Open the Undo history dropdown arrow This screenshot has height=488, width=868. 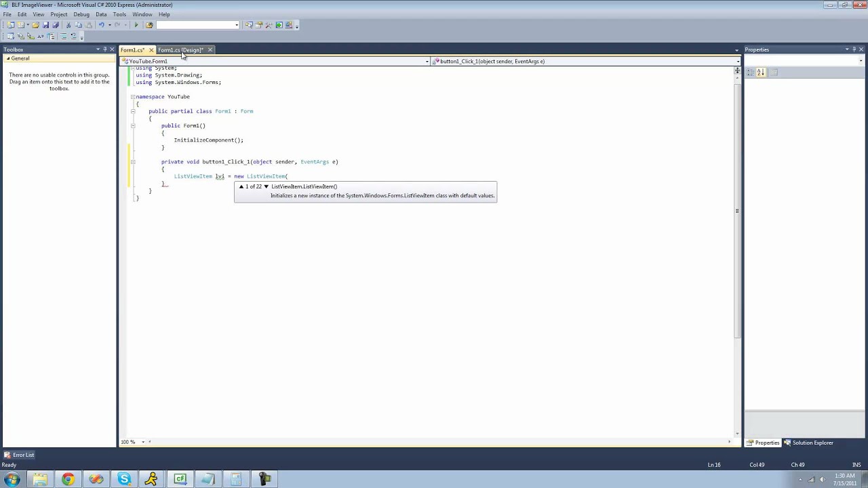(x=110, y=25)
